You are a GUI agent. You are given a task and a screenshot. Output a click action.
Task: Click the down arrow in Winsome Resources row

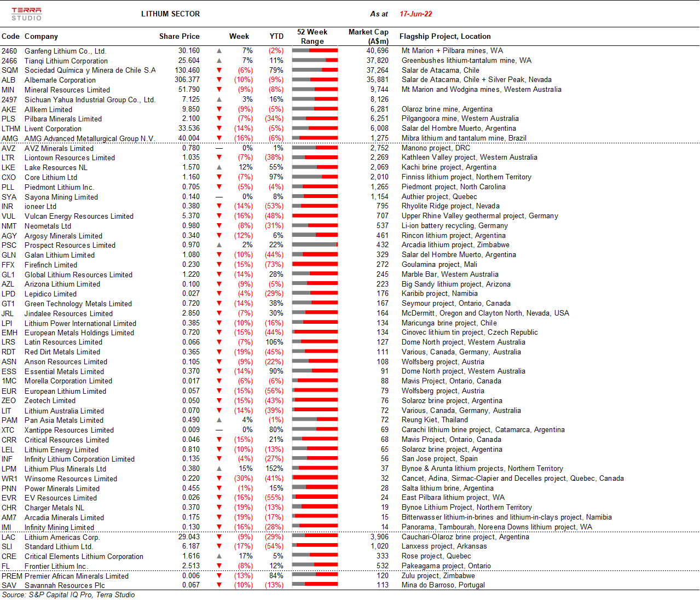219,479
